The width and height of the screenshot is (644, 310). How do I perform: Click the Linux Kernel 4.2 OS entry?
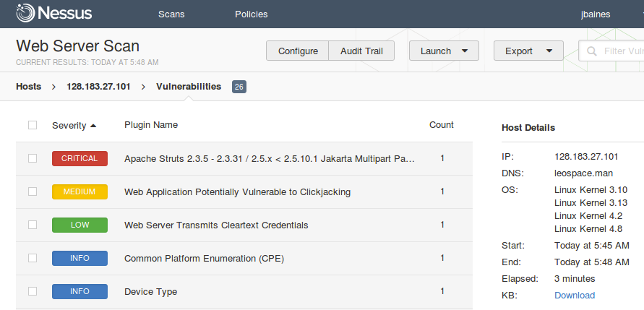point(588,215)
